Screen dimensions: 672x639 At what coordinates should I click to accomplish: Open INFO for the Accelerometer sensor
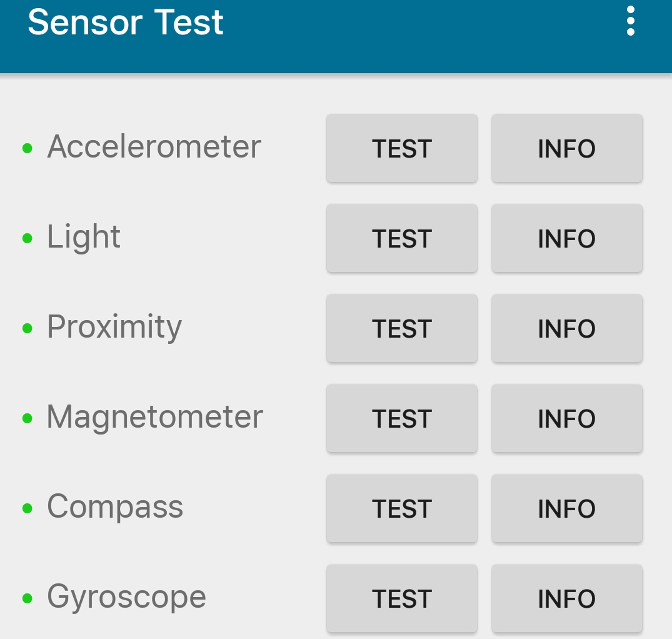pos(566,148)
